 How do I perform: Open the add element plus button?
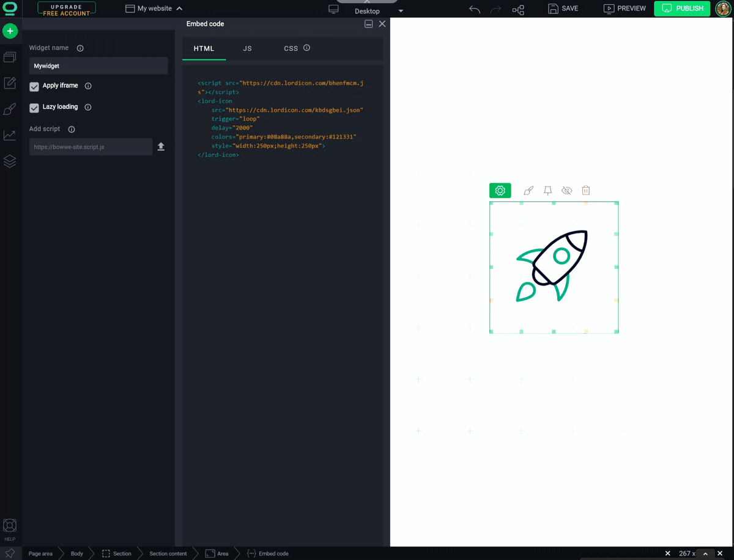pos(10,31)
